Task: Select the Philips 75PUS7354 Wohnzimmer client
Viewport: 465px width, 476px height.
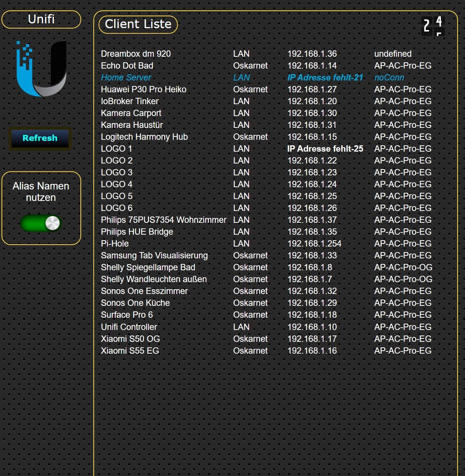Action: 163,220
